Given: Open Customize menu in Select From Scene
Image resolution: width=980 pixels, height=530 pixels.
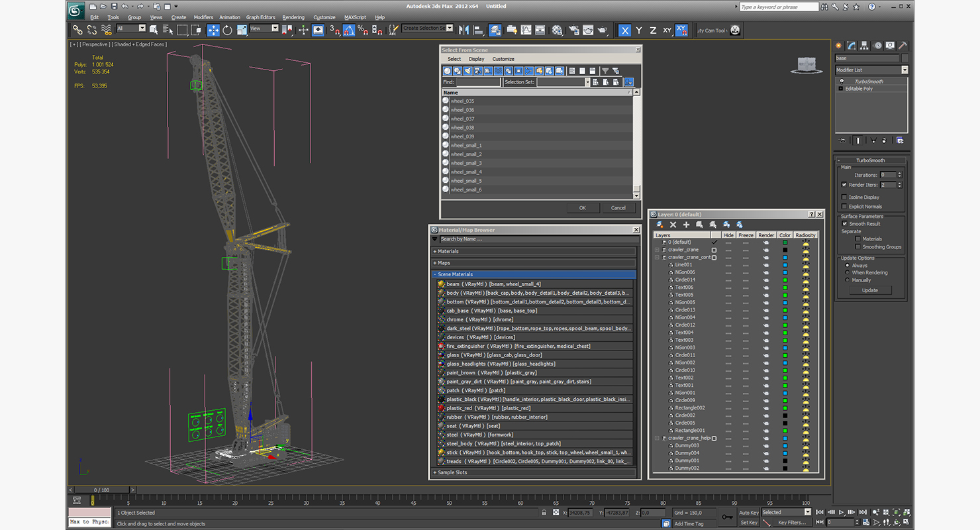Looking at the screenshot, I should (503, 59).
